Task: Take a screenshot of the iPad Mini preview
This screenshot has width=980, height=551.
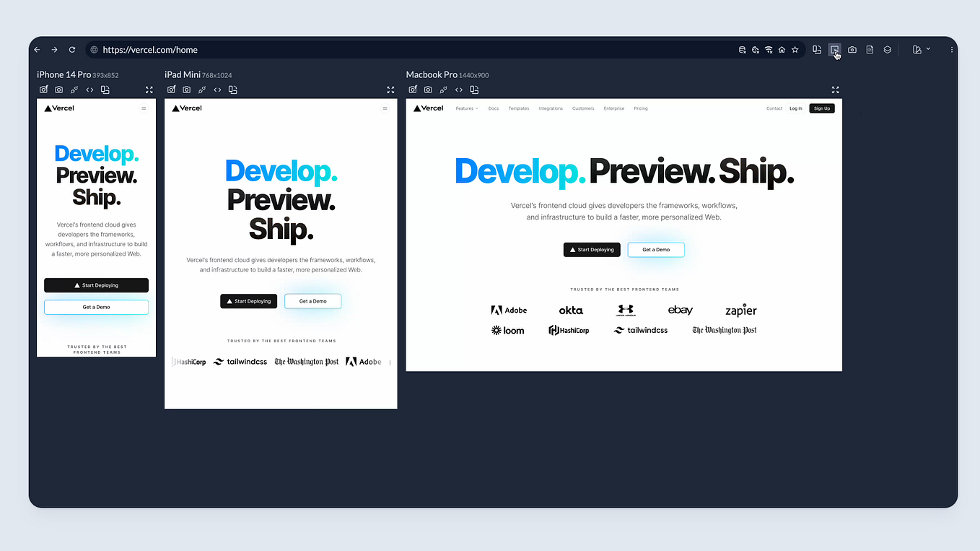Action: pyautogui.click(x=186, y=89)
